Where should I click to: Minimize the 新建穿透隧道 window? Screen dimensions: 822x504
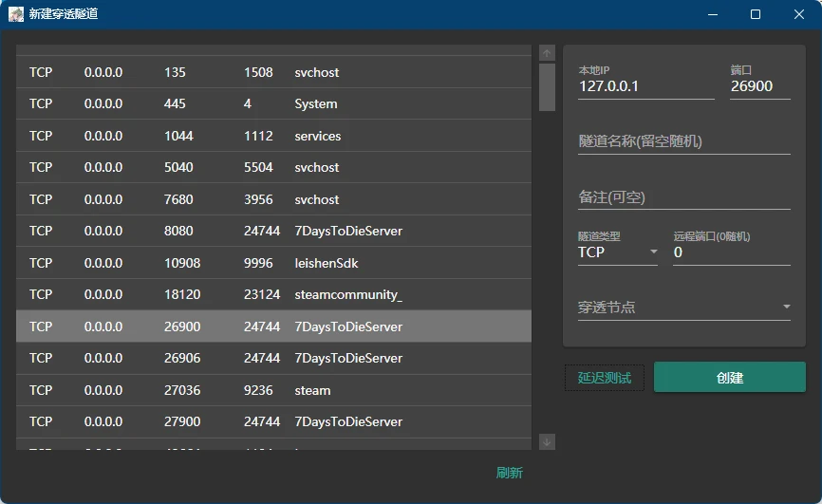coord(713,14)
